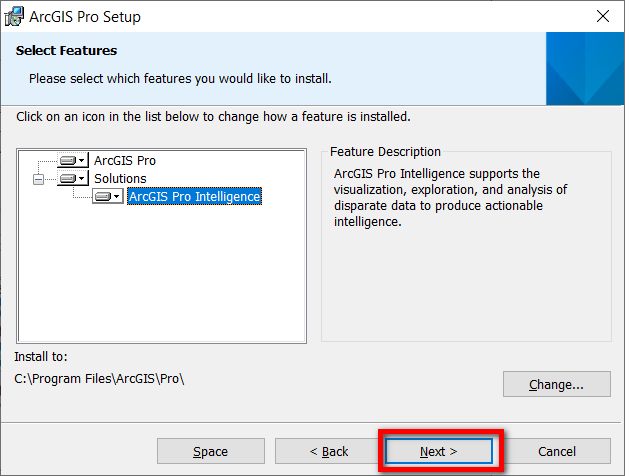
Task: Select the Solutions tree item
Action: click(120, 178)
